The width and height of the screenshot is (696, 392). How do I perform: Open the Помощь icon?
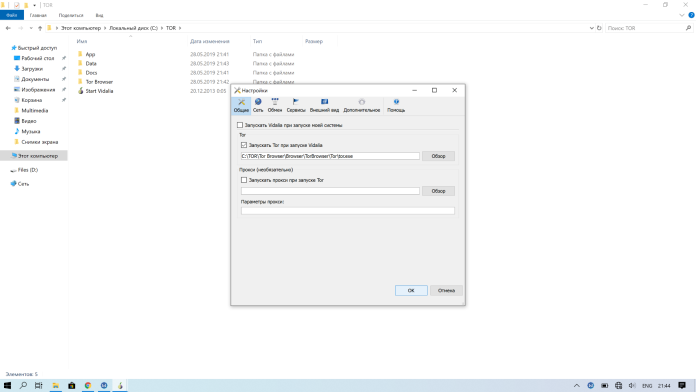point(396,105)
